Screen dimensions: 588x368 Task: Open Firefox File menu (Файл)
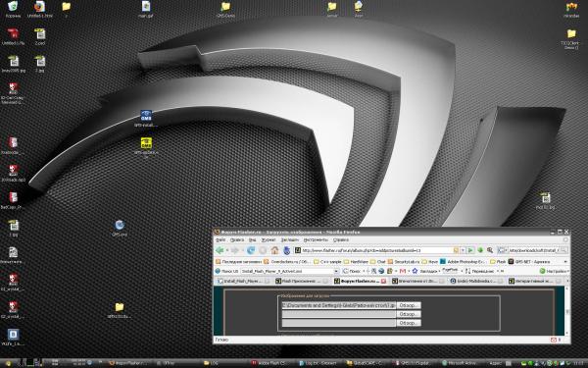(x=220, y=239)
